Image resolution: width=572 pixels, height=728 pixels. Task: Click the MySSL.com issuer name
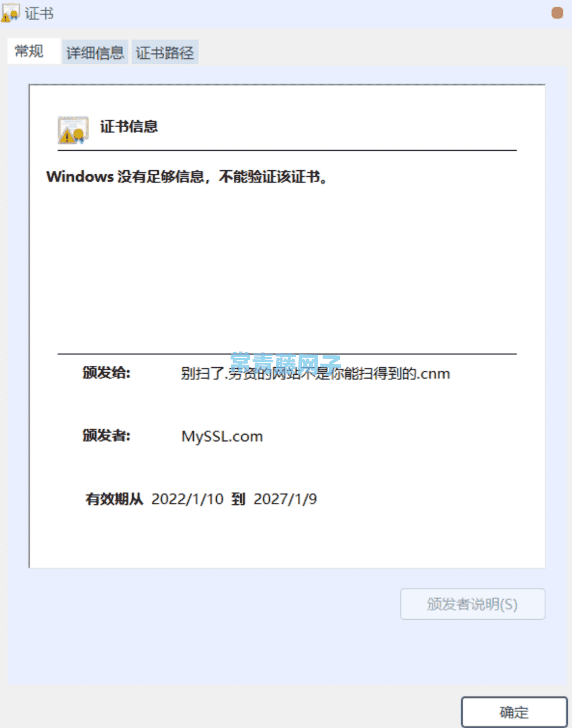tap(222, 436)
